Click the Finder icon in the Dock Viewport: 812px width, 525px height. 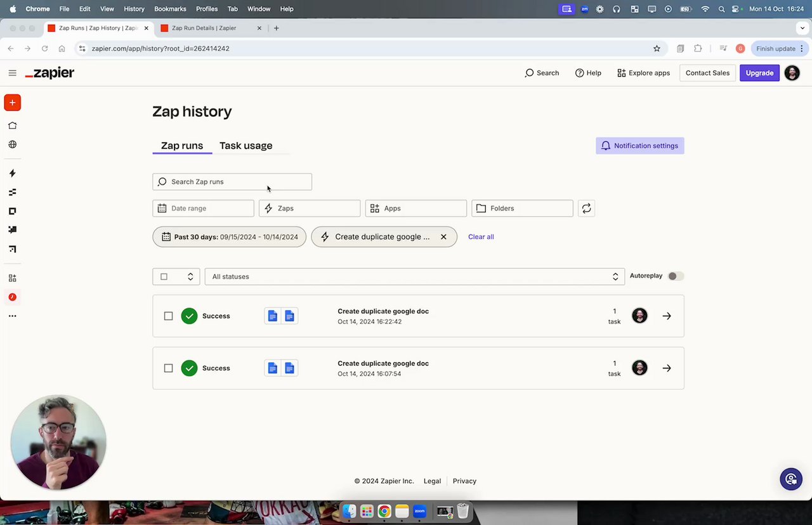(x=349, y=511)
